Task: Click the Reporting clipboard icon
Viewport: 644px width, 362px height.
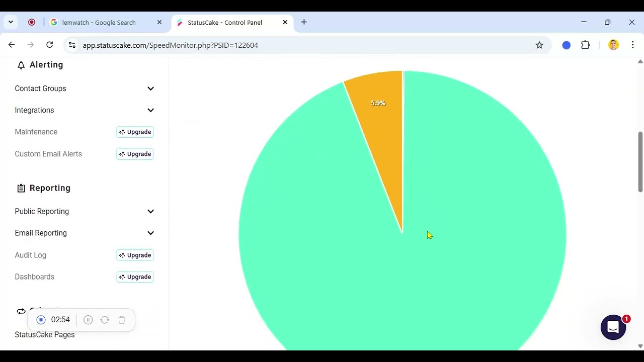Action: (21, 188)
